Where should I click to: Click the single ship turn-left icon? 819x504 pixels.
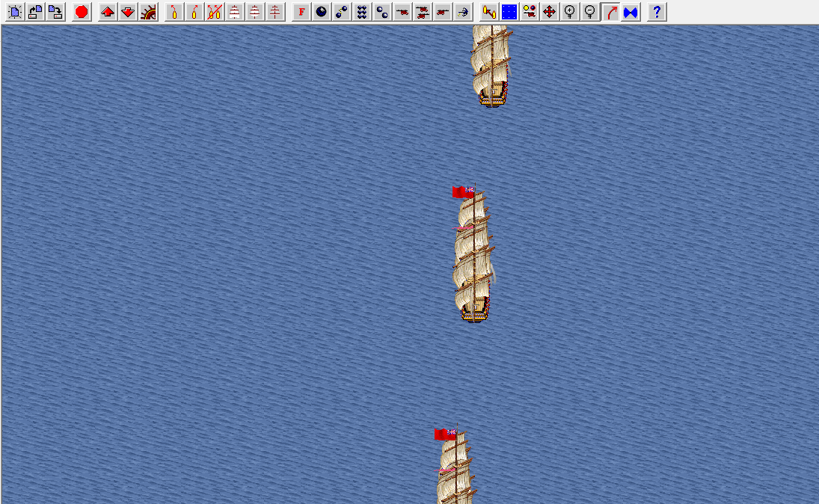point(174,12)
